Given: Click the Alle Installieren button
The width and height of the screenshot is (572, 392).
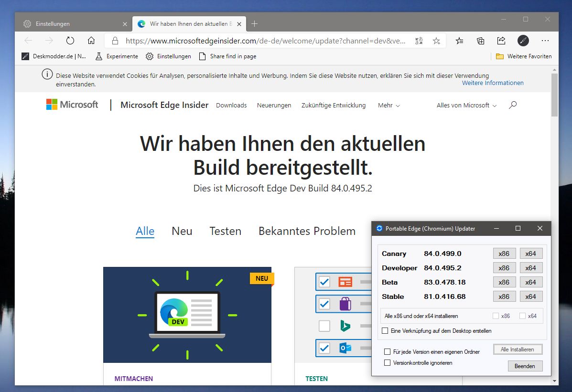Looking at the screenshot, I should [518, 350].
